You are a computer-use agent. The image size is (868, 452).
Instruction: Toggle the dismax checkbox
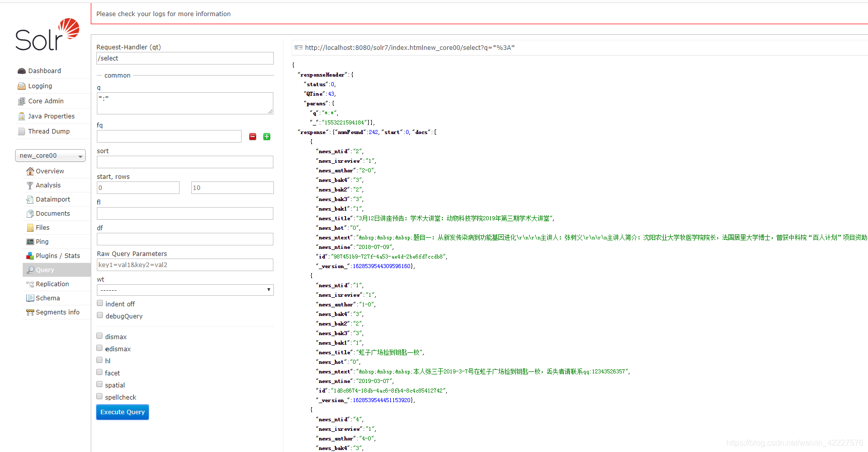click(99, 336)
